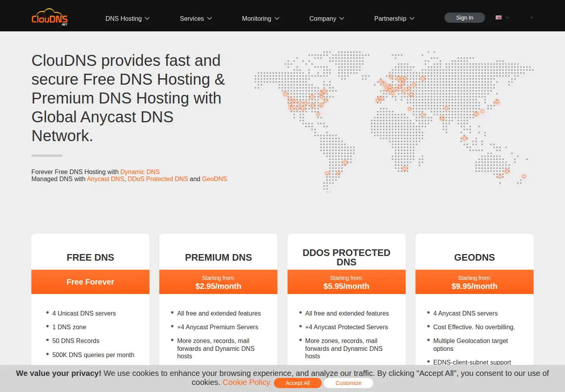Screen dimensions: 565x392
Task: Click 'Cost Effective. No overbilling.' text
Action: [x=474, y=327]
